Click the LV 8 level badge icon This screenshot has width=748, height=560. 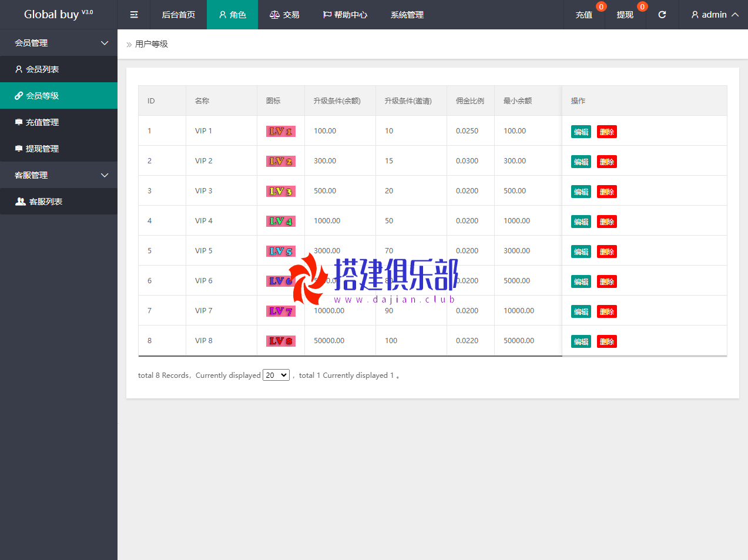coord(281,341)
